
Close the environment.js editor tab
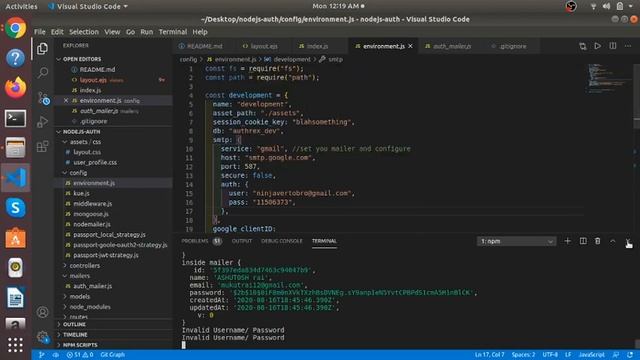click(410, 46)
